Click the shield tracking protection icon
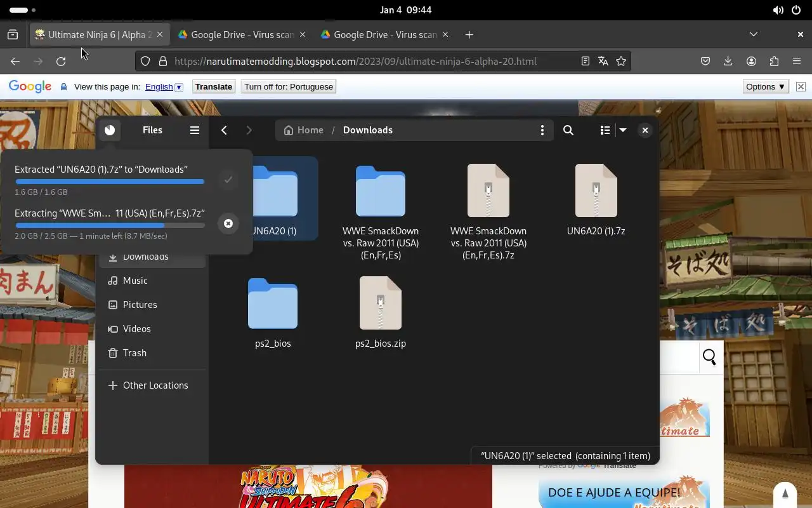 (145, 61)
